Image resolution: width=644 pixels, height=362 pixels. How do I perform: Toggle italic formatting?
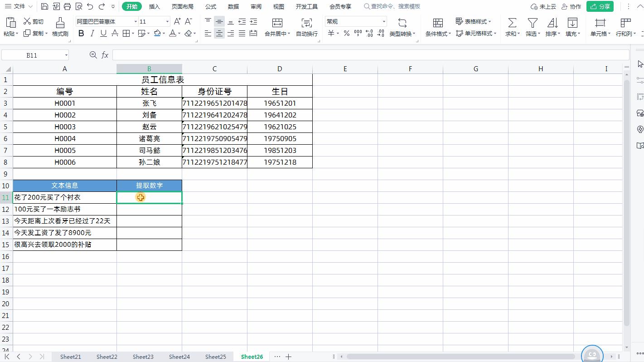point(92,33)
